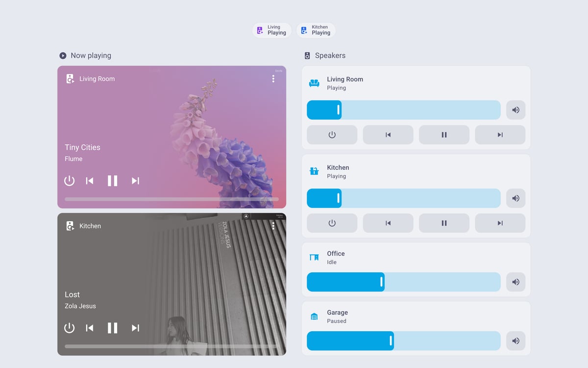588x368 pixels.
Task: Adjust Office speaker volume slider
Action: point(404,282)
